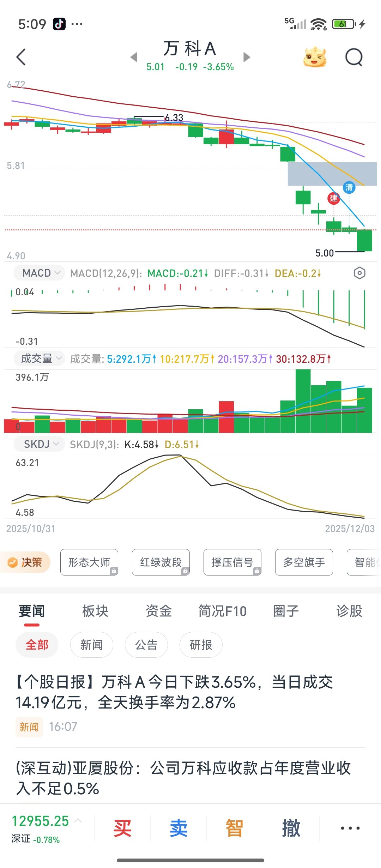Switch to next stock with right triangle
Viewport: 381px width, 868px height.
click(x=247, y=57)
